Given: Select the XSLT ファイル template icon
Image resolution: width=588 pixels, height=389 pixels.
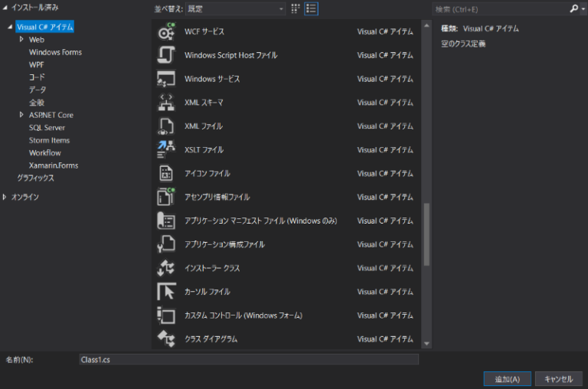Looking at the screenshot, I should (x=166, y=149).
